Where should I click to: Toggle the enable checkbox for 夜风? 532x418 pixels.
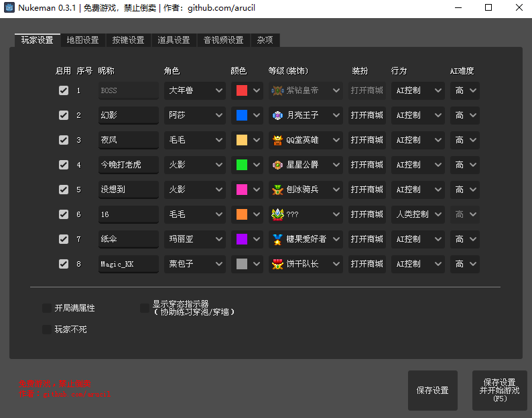pyautogui.click(x=64, y=140)
